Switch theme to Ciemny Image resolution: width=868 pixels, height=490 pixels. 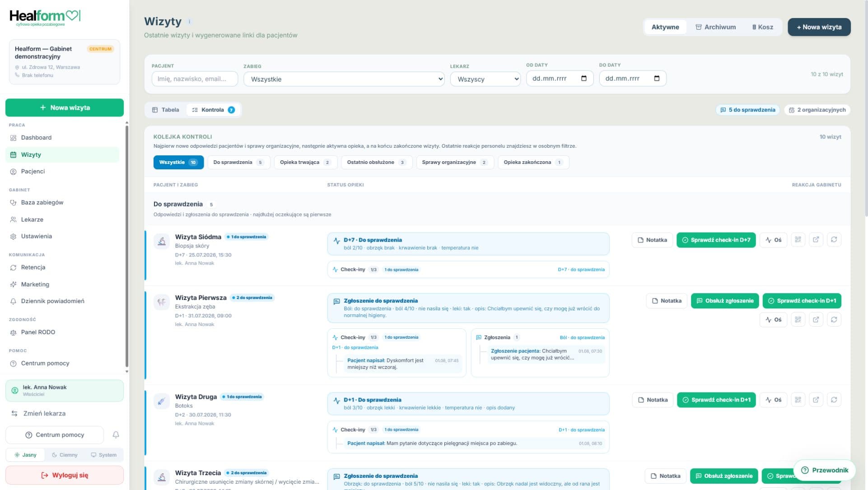click(65, 455)
